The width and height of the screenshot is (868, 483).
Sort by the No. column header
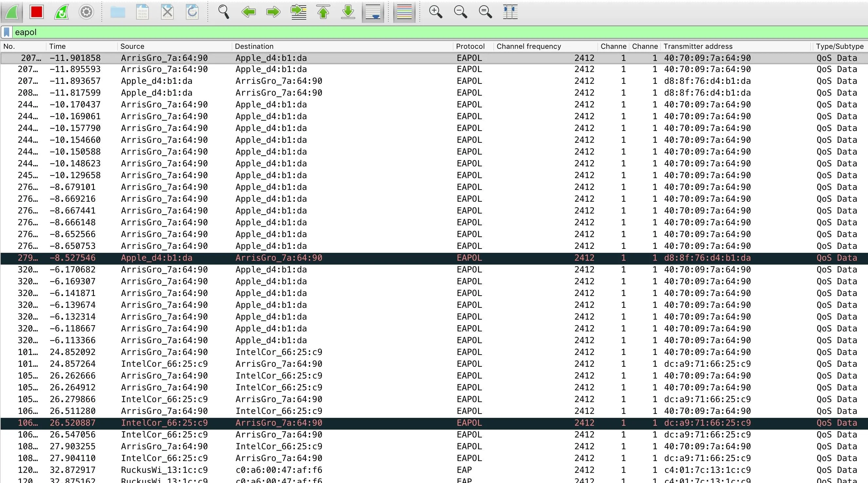23,46
